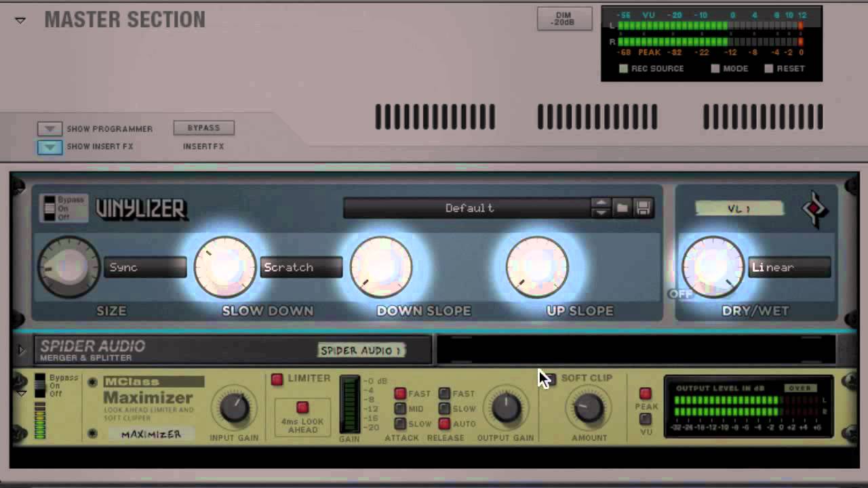The height and width of the screenshot is (488, 868).
Task: Select VU output meter mode
Action: pyautogui.click(x=646, y=419)
